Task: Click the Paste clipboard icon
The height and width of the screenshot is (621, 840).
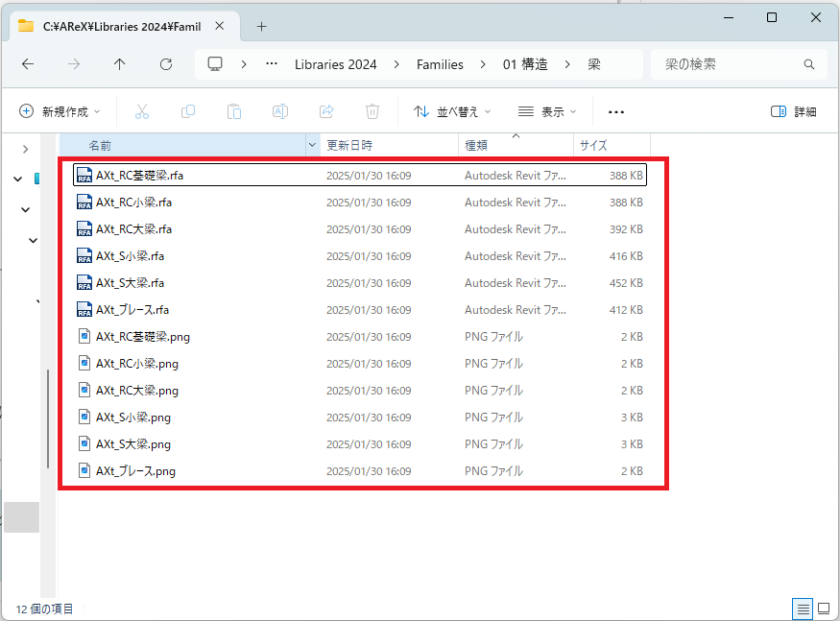Action: click(233, 111)
